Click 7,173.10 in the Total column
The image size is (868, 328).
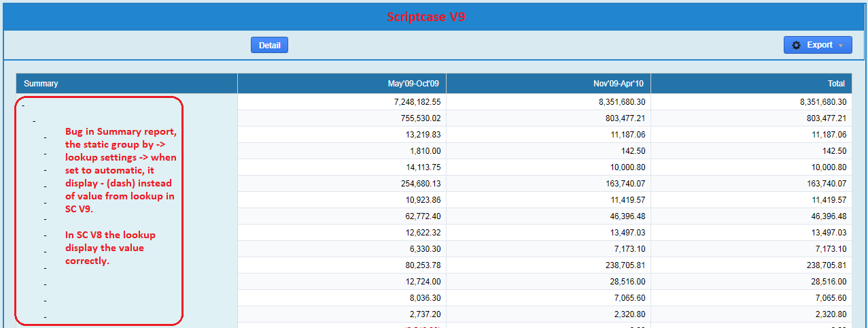pos(832,249)
